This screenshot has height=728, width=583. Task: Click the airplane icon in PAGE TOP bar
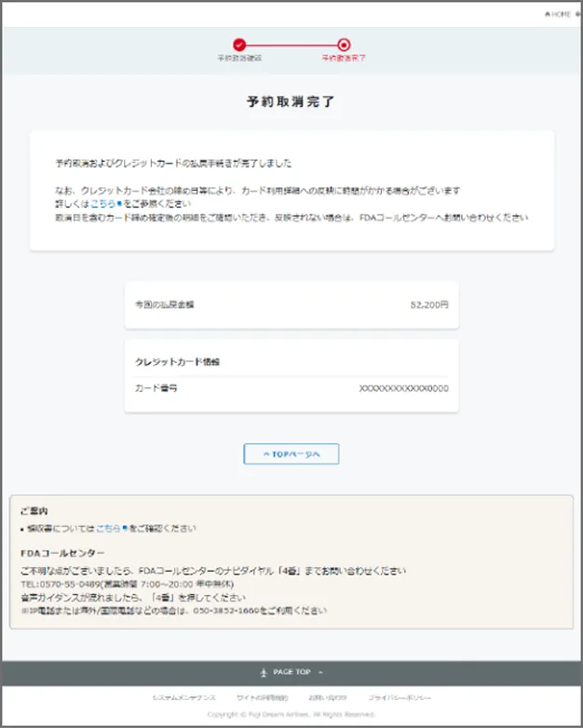[x=263, y=672]
